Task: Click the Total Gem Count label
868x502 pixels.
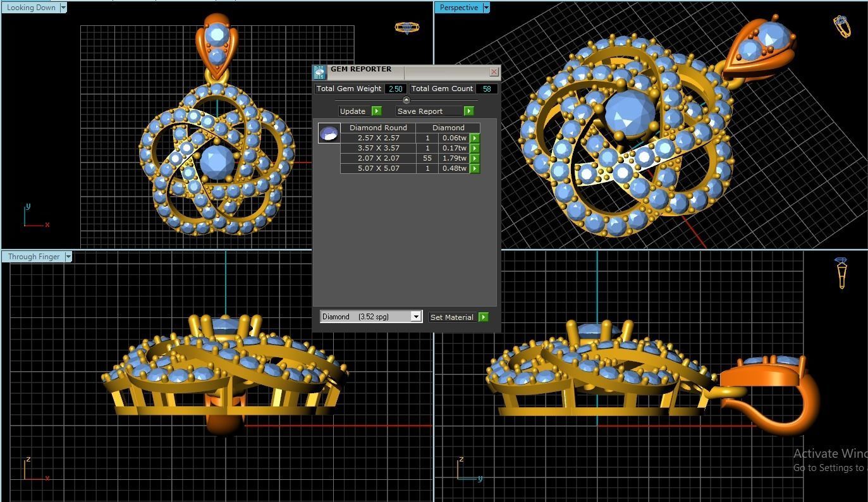Action: coord(442,89)
